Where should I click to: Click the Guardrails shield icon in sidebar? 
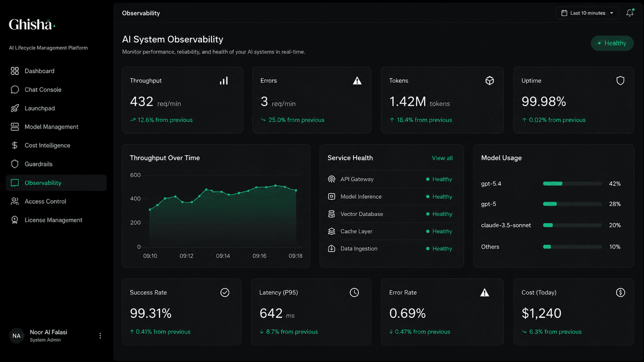point(15,164)
